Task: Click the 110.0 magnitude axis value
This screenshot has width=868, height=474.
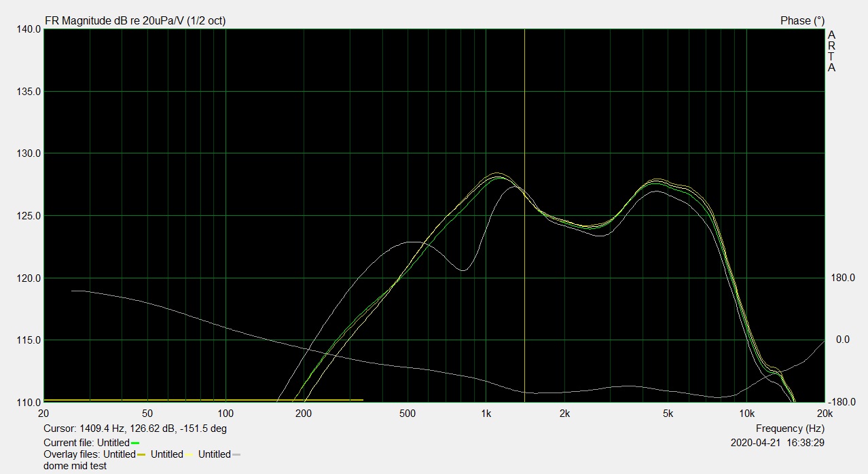Action: tap(28, 402)
